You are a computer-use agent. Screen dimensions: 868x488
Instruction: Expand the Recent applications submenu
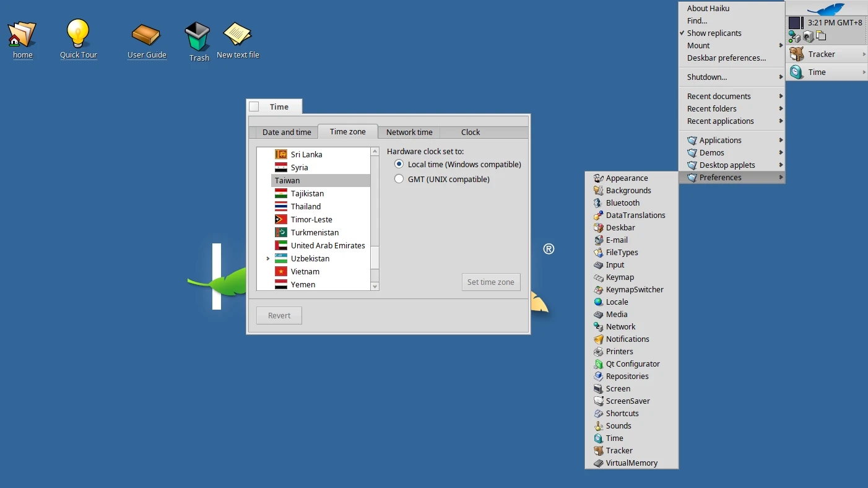720,121
